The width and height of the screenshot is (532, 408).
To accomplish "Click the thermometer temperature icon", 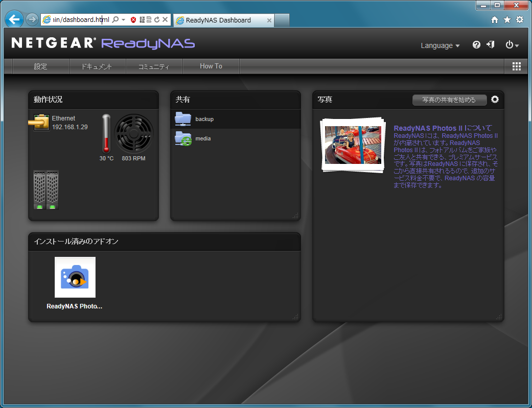I will click(106, 134).
